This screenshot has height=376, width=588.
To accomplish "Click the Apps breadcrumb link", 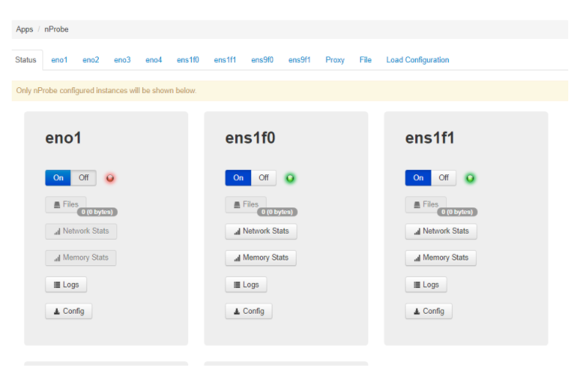I will (25, 29).
